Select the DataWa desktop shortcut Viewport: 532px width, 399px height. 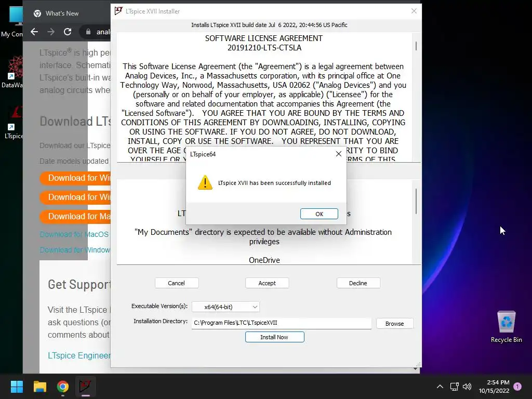(12, 72)
